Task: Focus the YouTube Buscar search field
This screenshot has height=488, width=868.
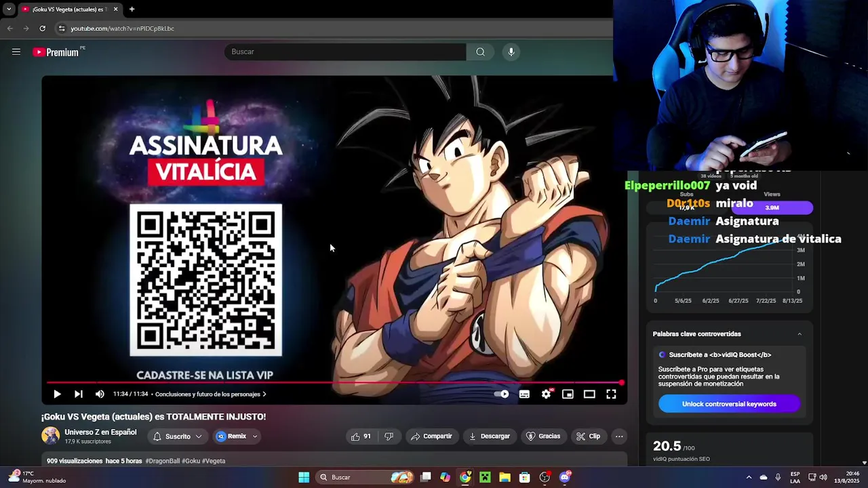Action: click(x=345, y=52)
